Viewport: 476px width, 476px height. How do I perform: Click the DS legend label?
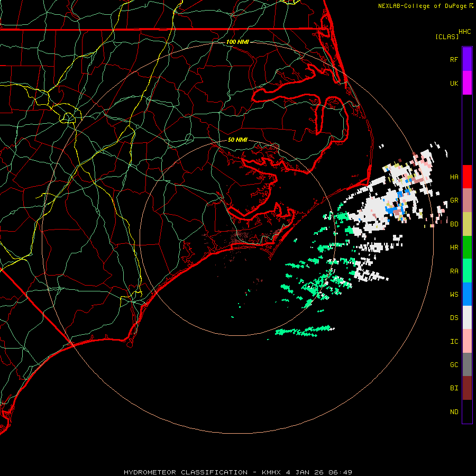[x=454, y=318]
